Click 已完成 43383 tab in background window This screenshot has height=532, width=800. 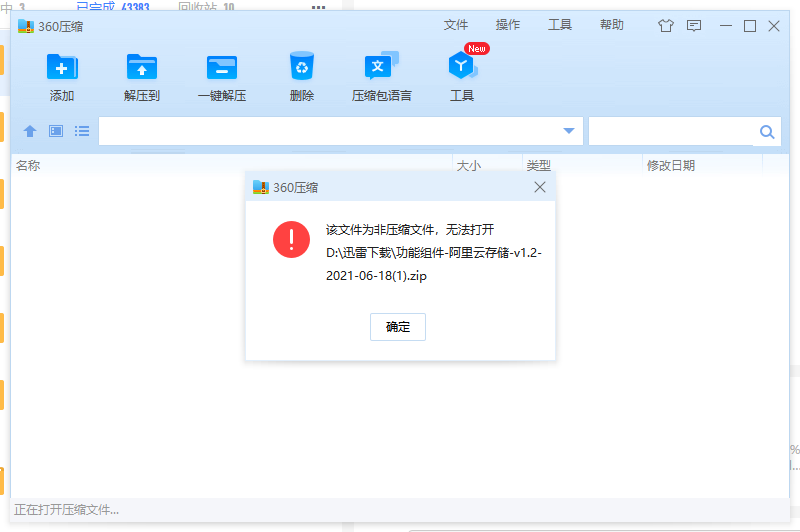[113, 7]
